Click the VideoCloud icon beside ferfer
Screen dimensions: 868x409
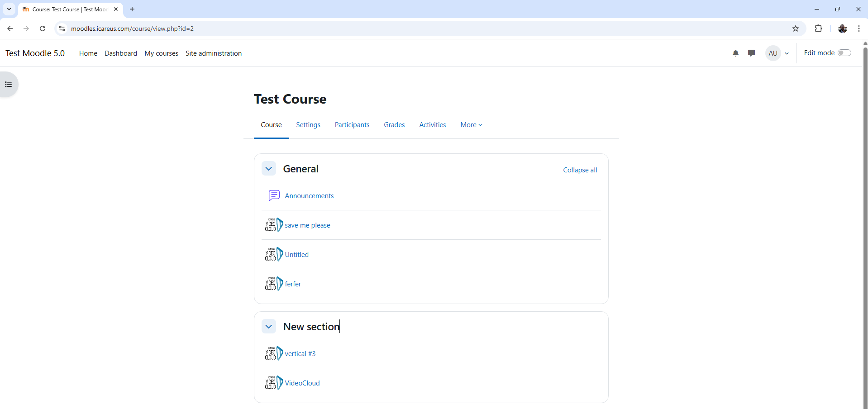pyautogui.click(x=274, y=284)
